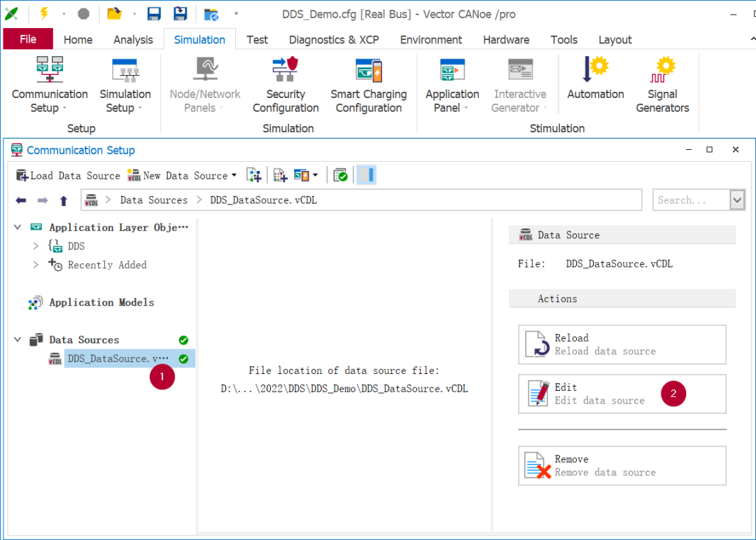Click the vCDL icon in the breadcrumb bar
This screenshot has width=756, height=540.
click(x=92, y=200)
